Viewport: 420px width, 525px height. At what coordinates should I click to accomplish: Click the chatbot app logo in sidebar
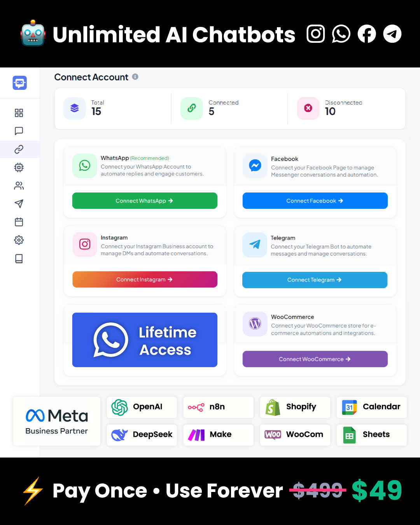point(19,83)
